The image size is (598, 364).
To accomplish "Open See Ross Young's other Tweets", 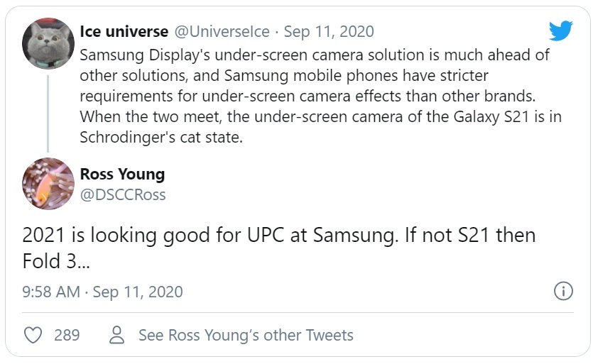I will tap(246, 335).
